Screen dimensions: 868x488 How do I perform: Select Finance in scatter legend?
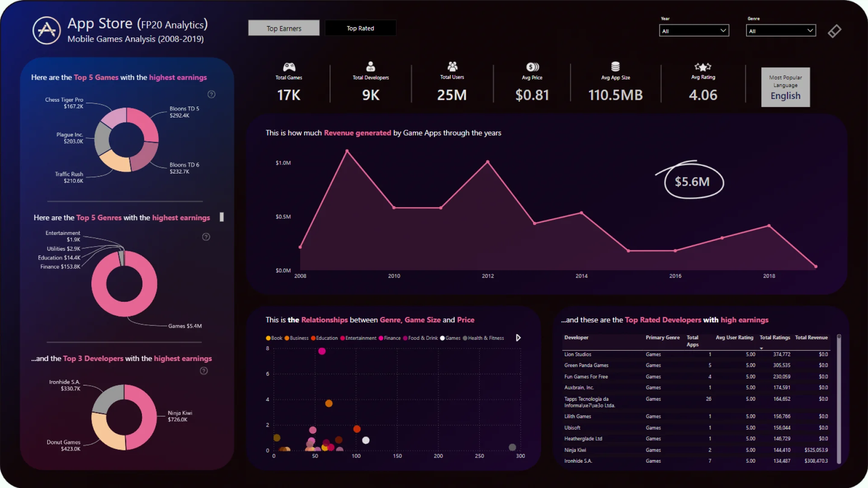pyautogui.click(x=390, y=338)
